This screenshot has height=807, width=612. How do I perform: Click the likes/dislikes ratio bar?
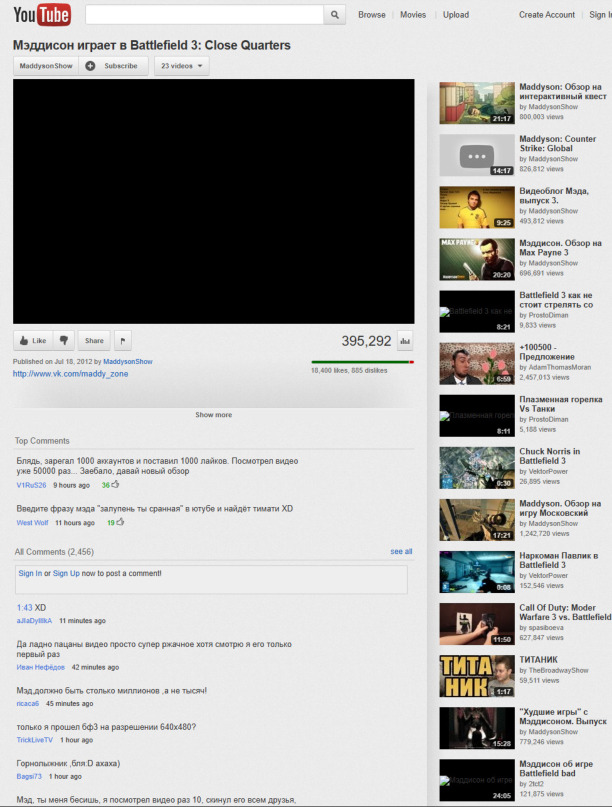[x=362, y=362]
